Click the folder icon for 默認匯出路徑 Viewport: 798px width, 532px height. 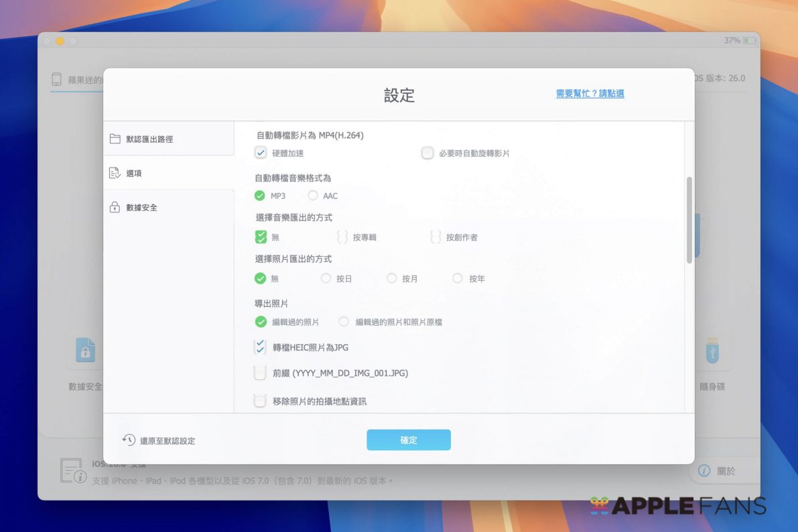point(115,139)
